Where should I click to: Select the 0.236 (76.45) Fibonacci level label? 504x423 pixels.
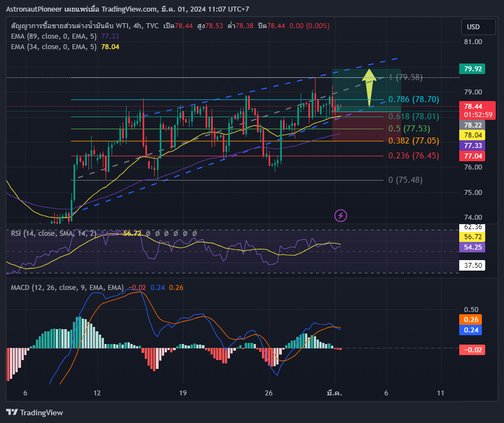coord(414,156)
